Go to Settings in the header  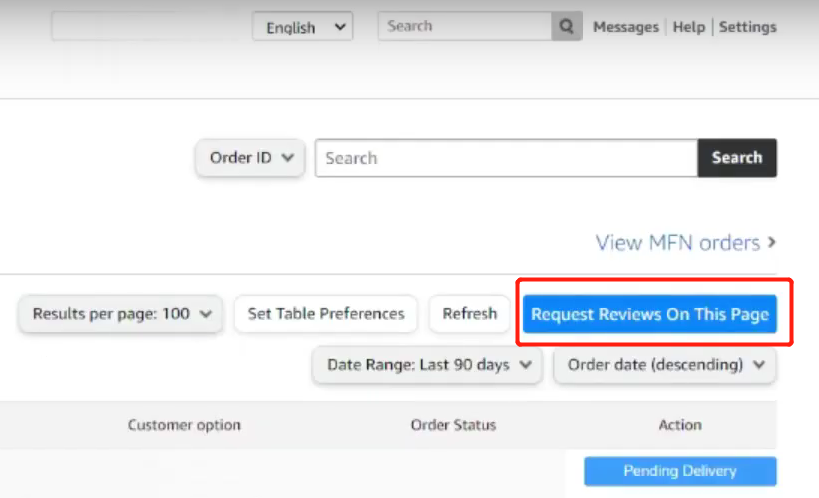747,27
